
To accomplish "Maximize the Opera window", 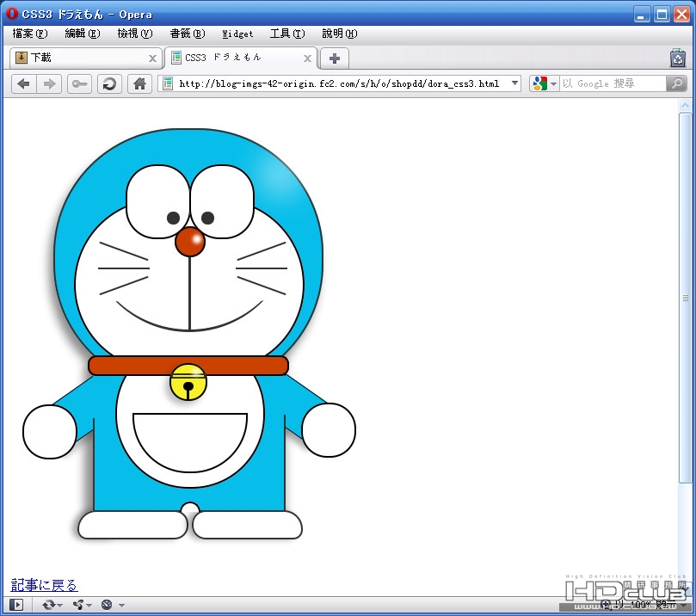I will (x=662, y=15).
